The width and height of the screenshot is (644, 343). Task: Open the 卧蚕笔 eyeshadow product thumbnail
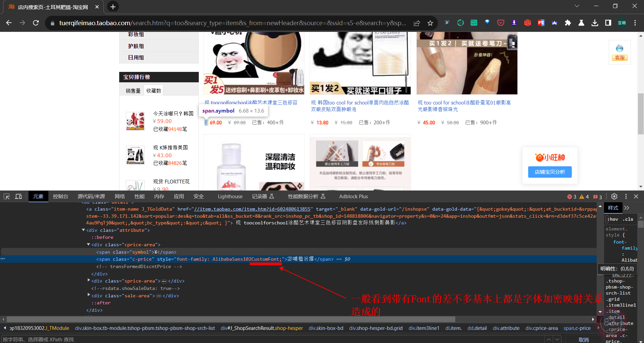click(467, 63)
